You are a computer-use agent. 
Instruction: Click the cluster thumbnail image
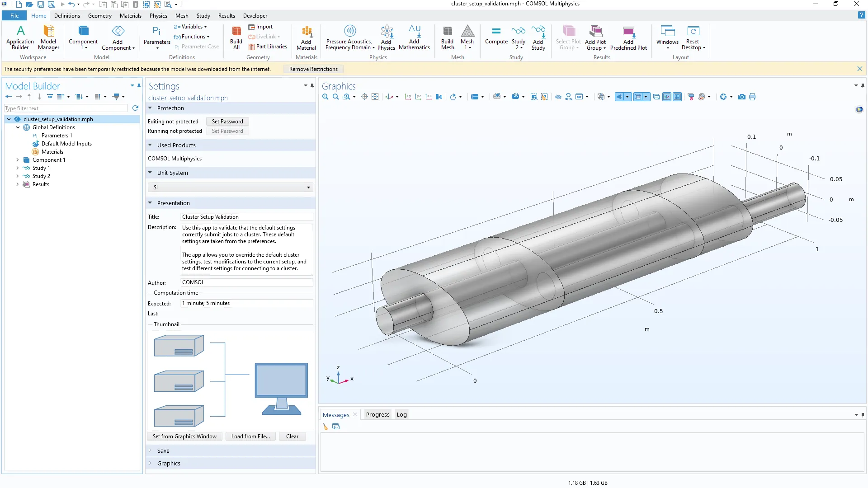230,380
